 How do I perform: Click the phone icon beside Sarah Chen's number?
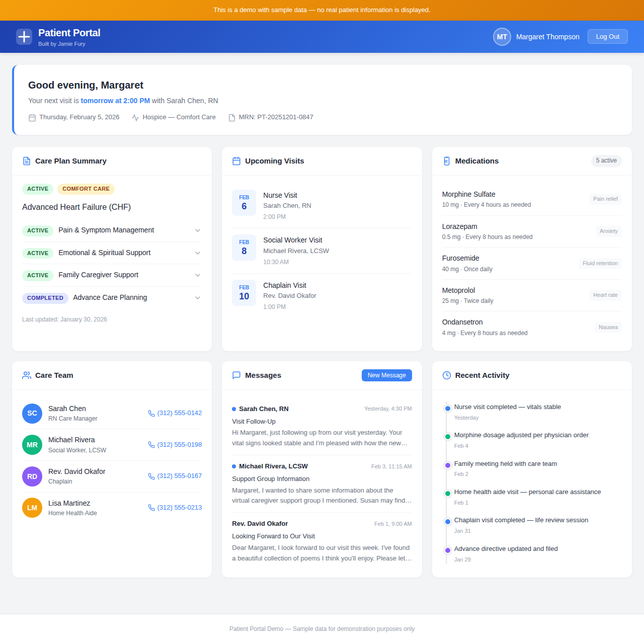[151, 413]
